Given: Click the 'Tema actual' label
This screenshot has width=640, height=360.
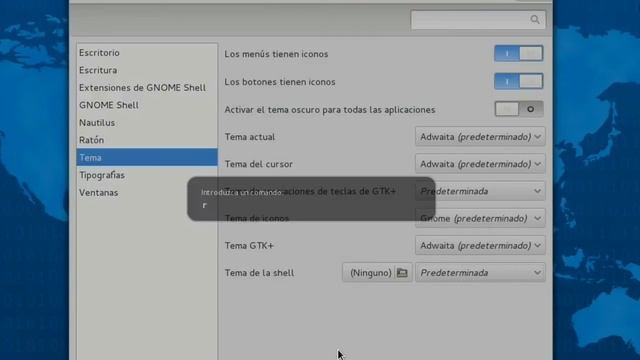Looking at the screenshot, I should click(x=250, y=137).
